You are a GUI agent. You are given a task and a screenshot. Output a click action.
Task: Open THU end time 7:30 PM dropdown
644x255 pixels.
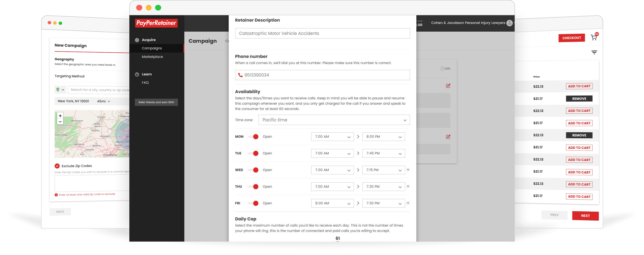(384, 187)
